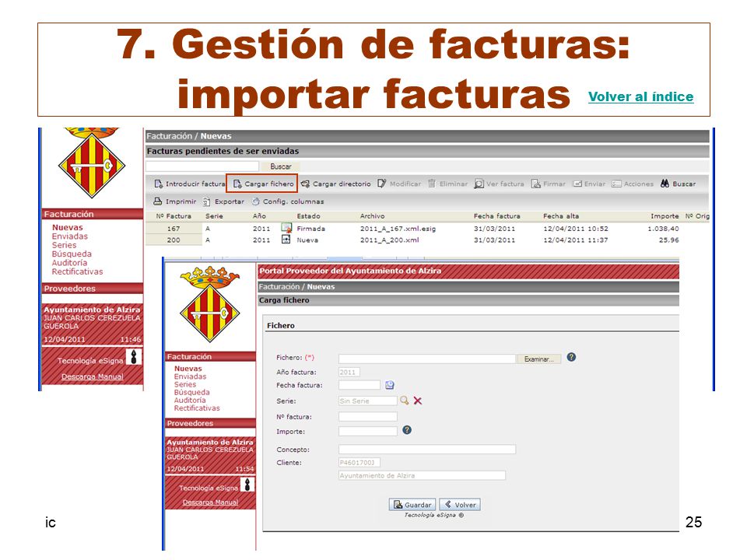The image size is (747, 560).
Task: Open the 'Volver al índice' link
Action: [x=640, y=96]
